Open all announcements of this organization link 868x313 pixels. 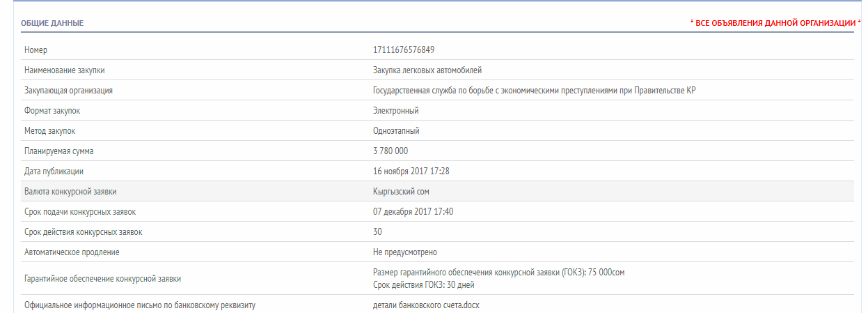pos(775,23)
